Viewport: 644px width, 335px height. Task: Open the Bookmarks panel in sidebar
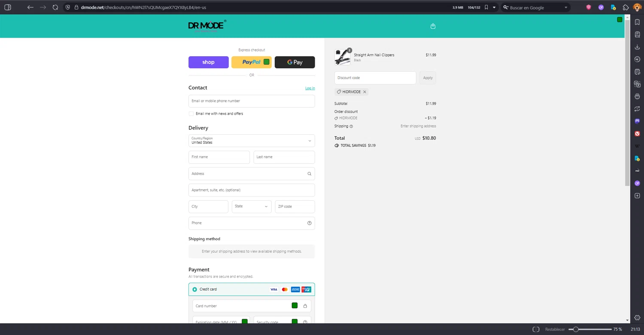pyautogui.click(x=637, y=22)
